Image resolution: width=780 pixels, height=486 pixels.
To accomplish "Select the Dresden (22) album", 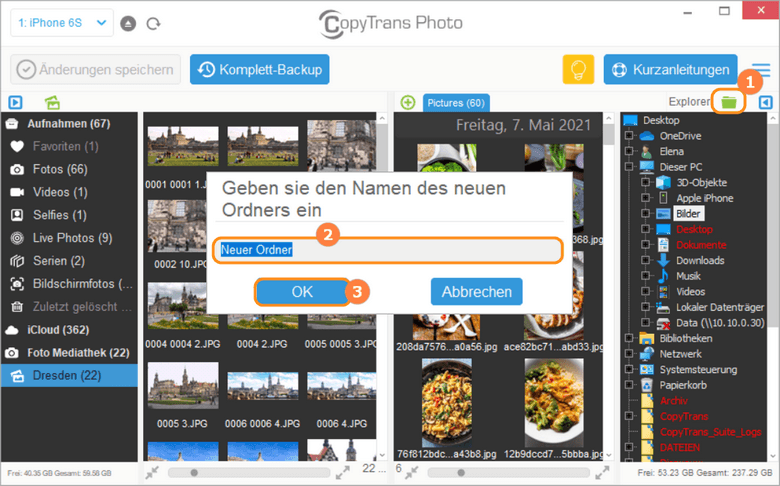I will click(x=69, y=376).
